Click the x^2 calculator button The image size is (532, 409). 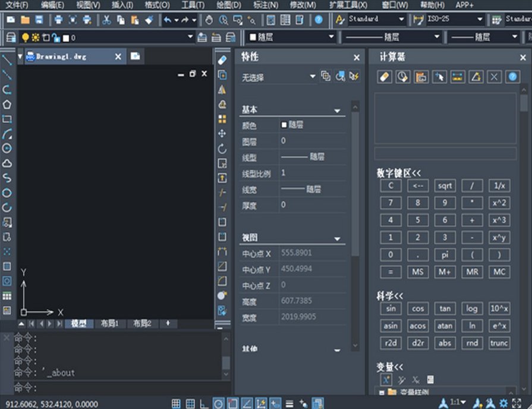click(499, 203)
